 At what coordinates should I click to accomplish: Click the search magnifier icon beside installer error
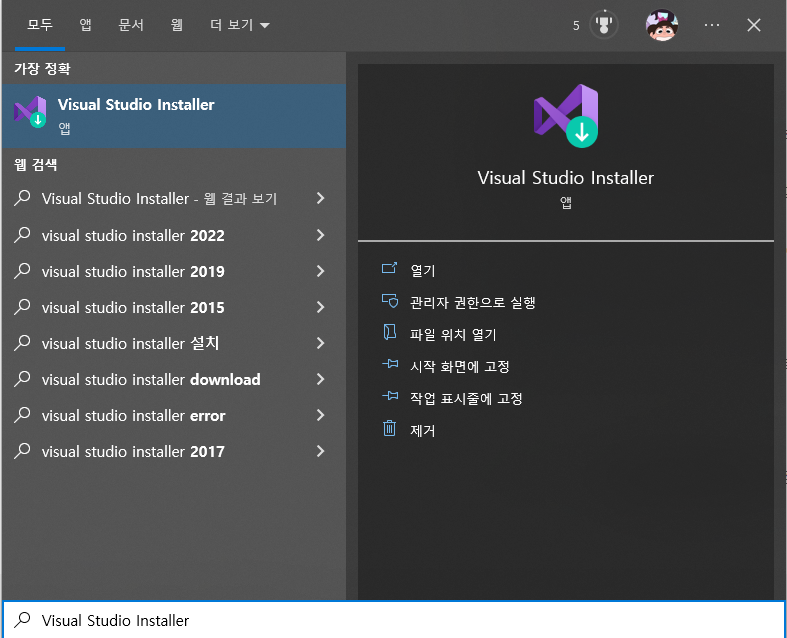(22, 415)
